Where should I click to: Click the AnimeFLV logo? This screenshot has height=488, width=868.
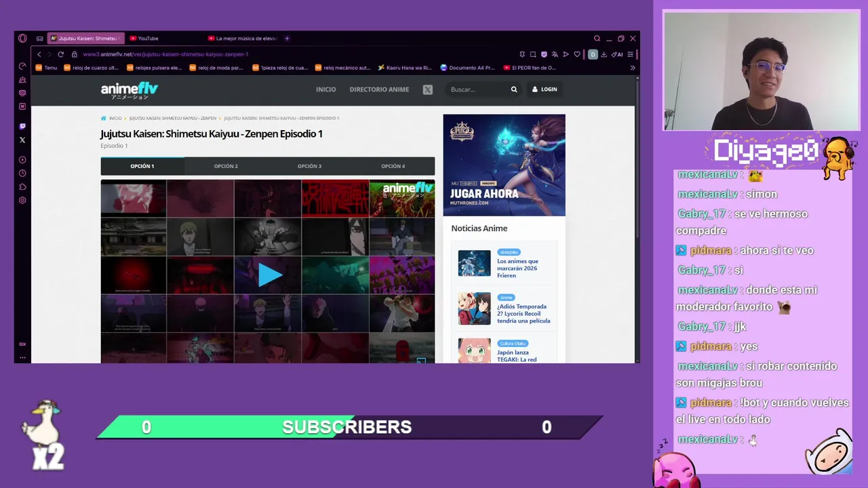tap(130, 90)
